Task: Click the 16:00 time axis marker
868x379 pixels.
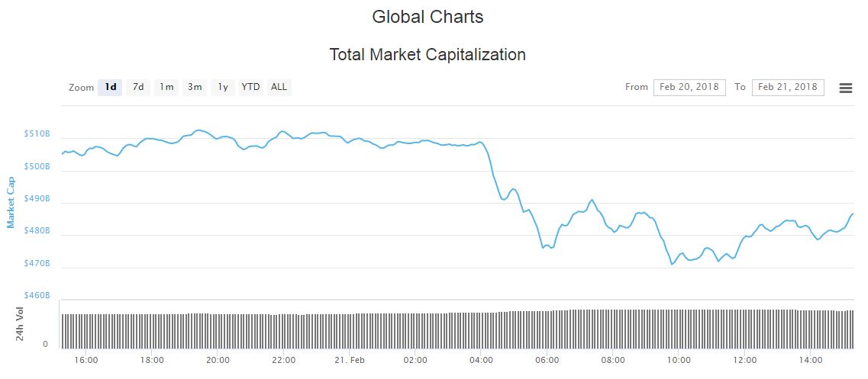Action: tap(86, 360)
